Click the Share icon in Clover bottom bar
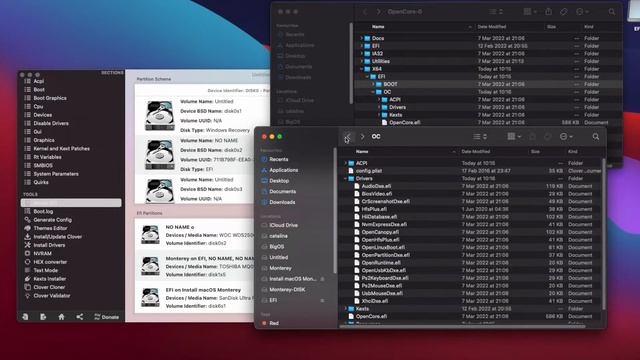Viewport: 640px width, 360px height. 80,317
